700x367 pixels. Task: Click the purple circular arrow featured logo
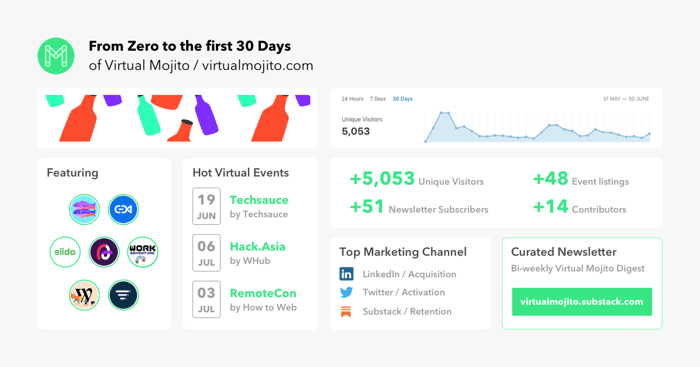click(x=104, y=252)
